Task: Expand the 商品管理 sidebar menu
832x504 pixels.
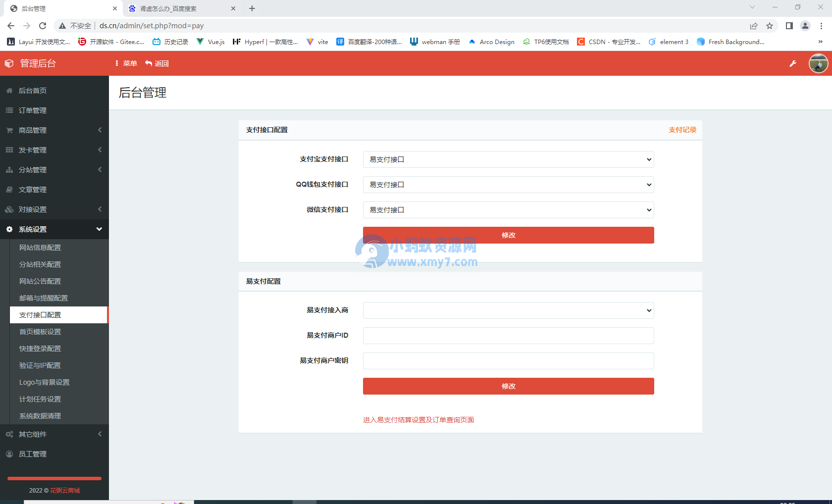Action: [54, 130]
